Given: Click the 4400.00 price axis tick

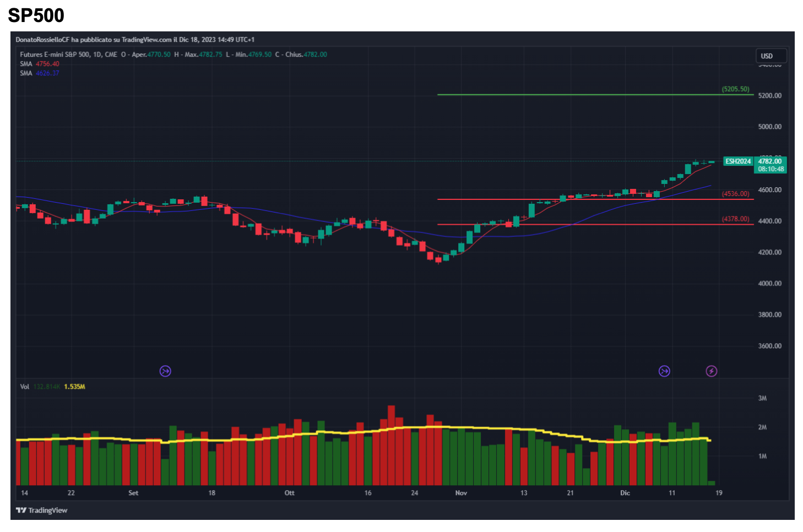Looking at the screenshot, I should point(770,221).
